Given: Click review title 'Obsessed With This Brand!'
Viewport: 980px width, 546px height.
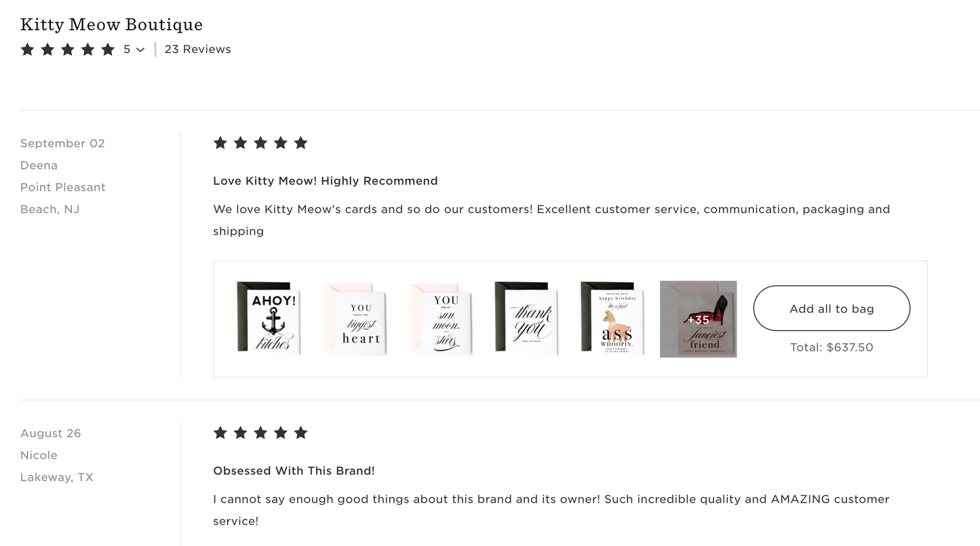Looking at the screenshot, I should click(294, 470).
